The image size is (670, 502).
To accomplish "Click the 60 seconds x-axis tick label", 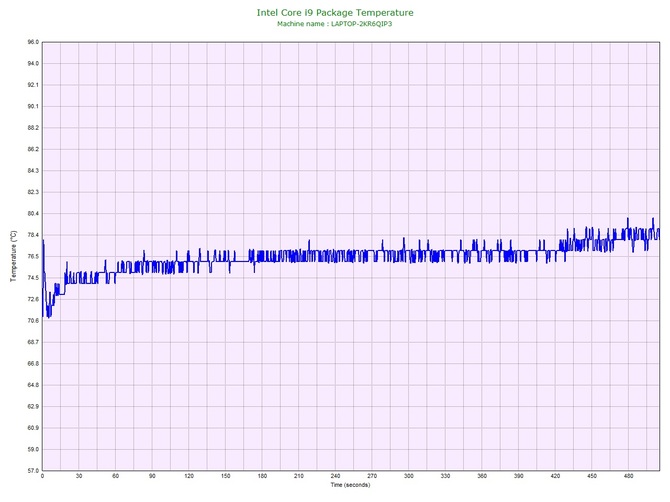I will click(x=116, y=476).
